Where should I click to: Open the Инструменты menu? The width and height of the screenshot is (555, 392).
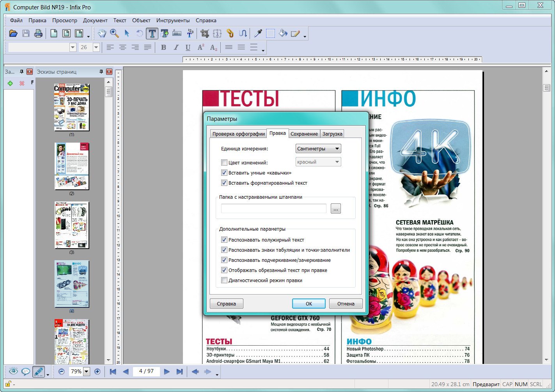coord(173,20)
